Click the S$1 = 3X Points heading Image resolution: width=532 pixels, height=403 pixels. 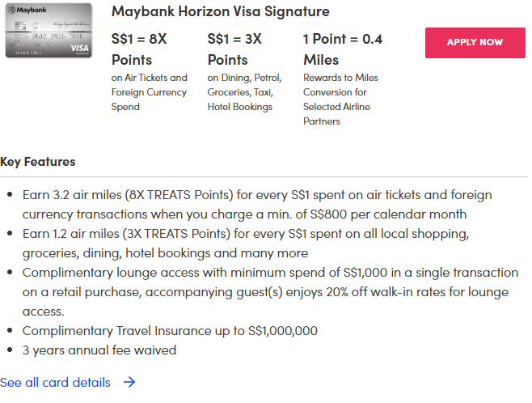click(x=235, y=49)
